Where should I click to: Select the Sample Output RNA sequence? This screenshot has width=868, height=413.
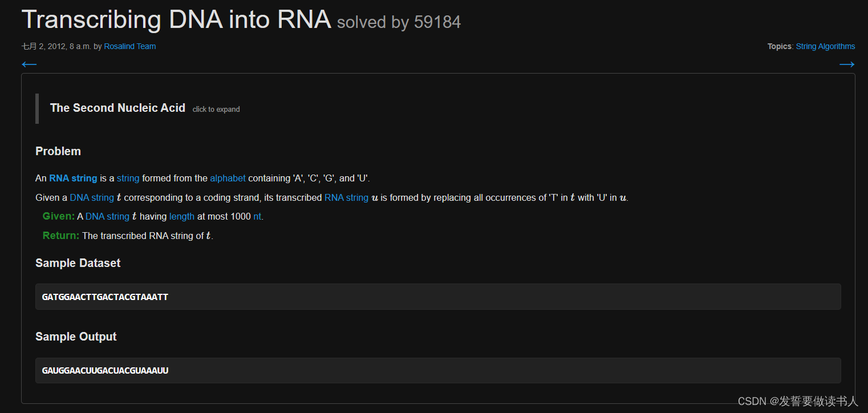click(105, 370)
